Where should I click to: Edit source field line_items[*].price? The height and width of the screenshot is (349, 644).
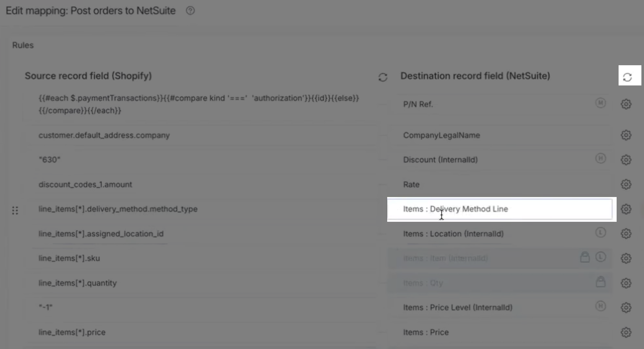tap(200, 332)
